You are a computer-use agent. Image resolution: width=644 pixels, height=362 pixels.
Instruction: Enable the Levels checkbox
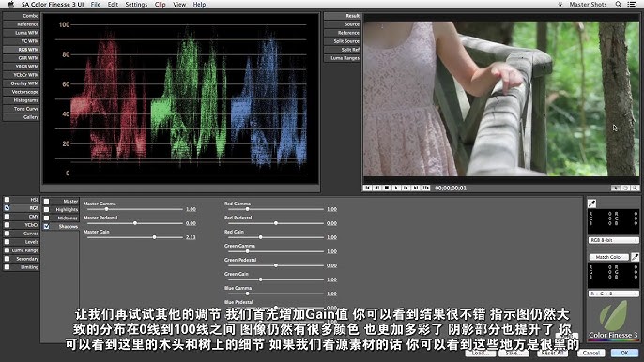pos(7,242)
